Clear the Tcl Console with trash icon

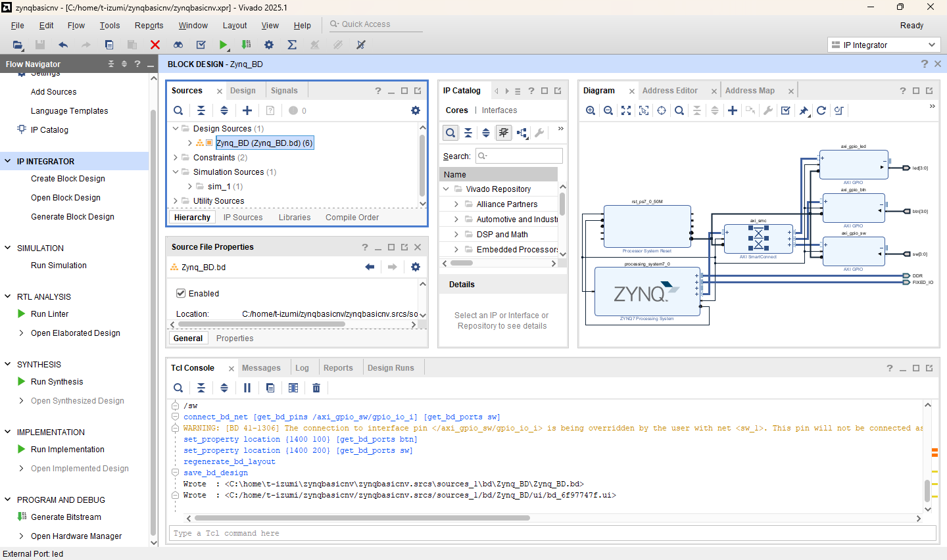pos(316,388)
